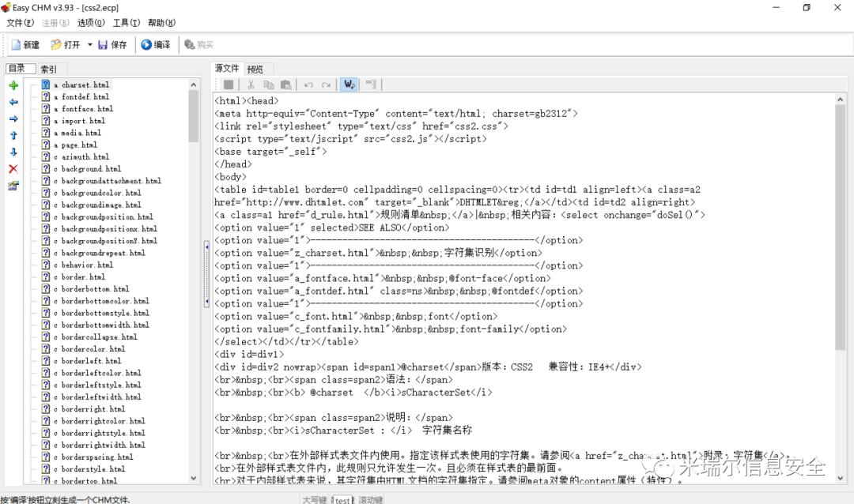Click the 编译 compile button
The width and height of the screenshot is (854, 504).
click(x=156, y=44)
